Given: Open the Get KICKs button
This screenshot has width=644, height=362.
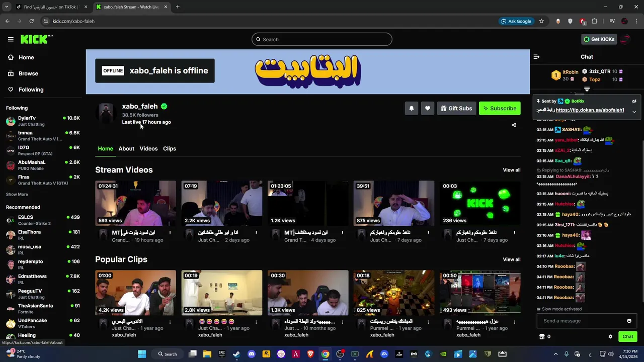Looking at the screenshot, I should pyautogui.click(x=599, y=39).
